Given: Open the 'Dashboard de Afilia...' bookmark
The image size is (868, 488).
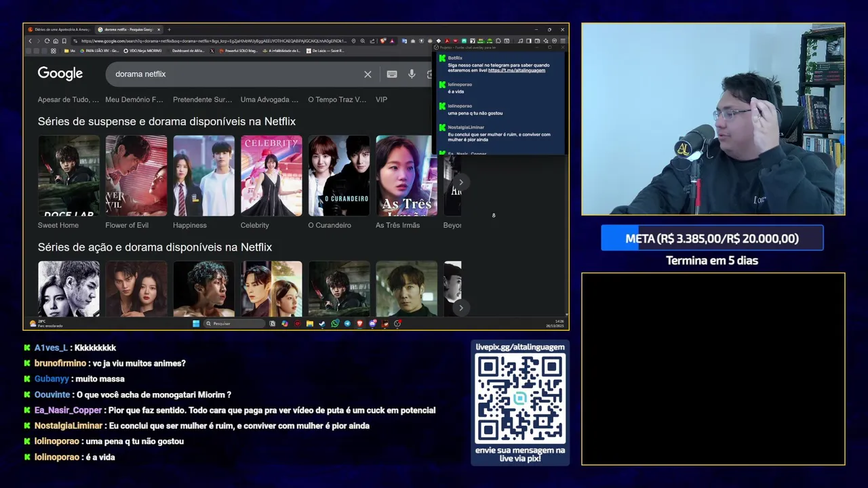Looking at the screenshot, I should pyautogui.click(x=187, y=51).
